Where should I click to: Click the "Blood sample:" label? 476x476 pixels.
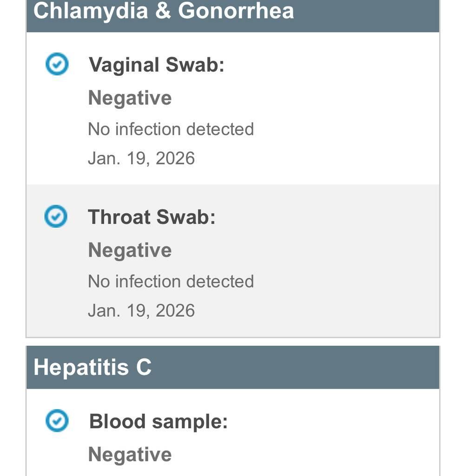(x=158, y=422)
